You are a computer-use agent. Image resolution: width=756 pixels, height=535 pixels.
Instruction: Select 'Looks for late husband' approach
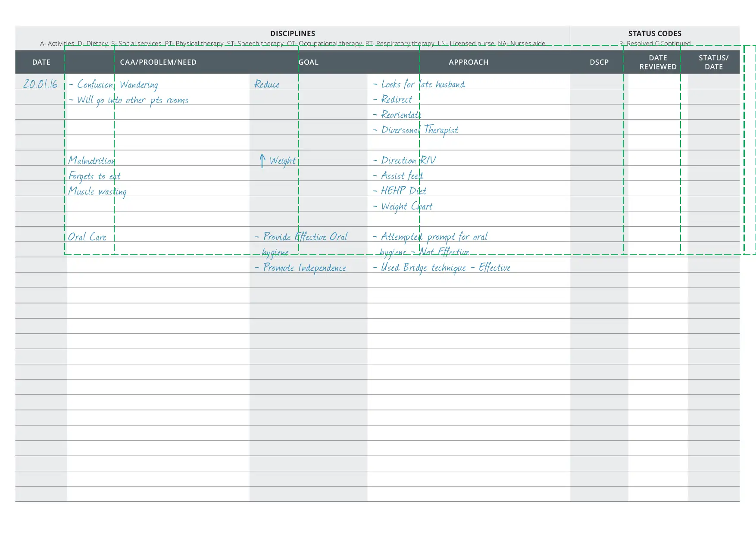tap(419, 84)
